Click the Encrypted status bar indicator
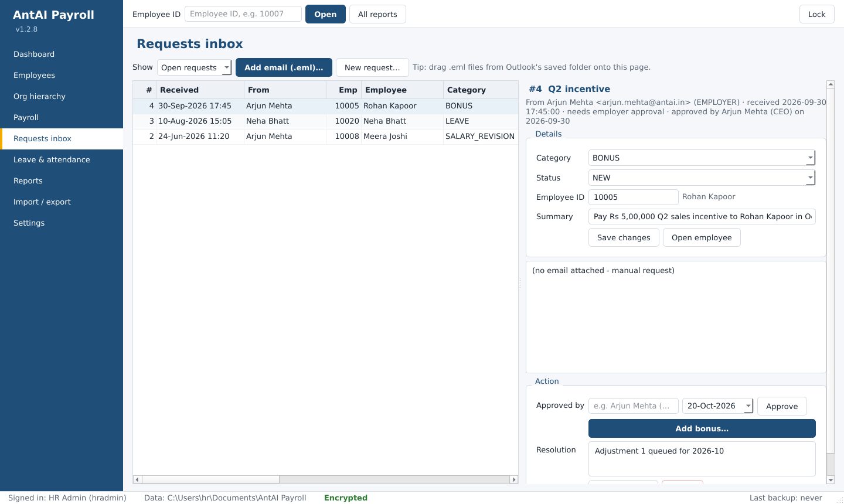Screen dimensions: 844x504 click(x=346, y=498)
